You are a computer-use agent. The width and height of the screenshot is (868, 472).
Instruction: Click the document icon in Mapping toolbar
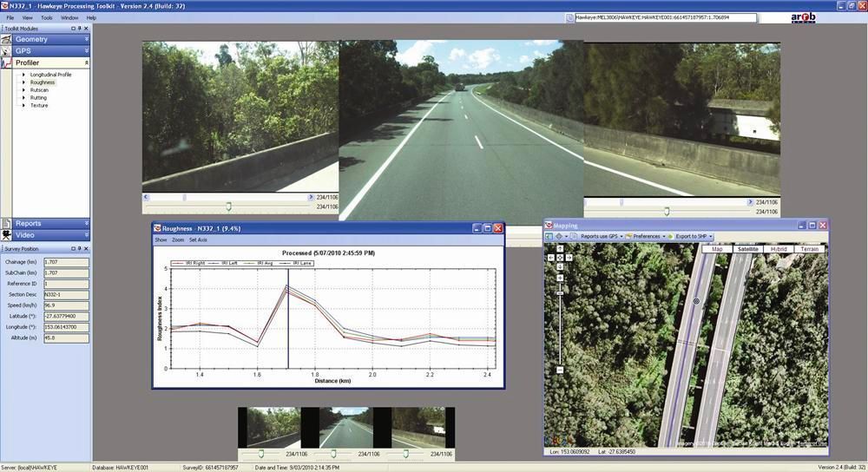(574, 236)
